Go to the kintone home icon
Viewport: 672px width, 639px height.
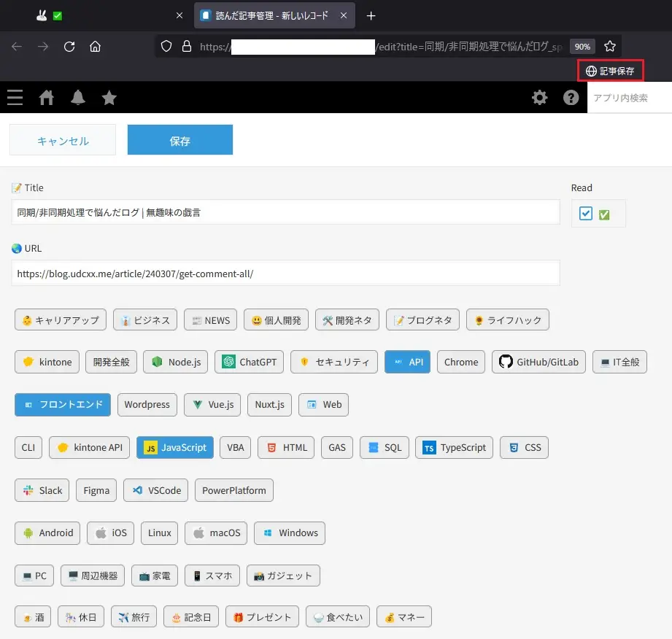pyautogui.click(x=47, y=98)
